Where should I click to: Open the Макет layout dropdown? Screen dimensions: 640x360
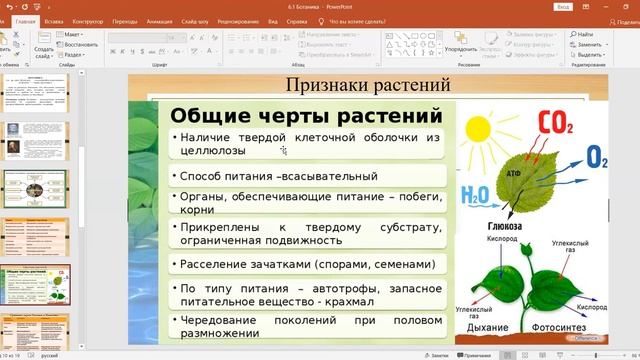point(70,34)
